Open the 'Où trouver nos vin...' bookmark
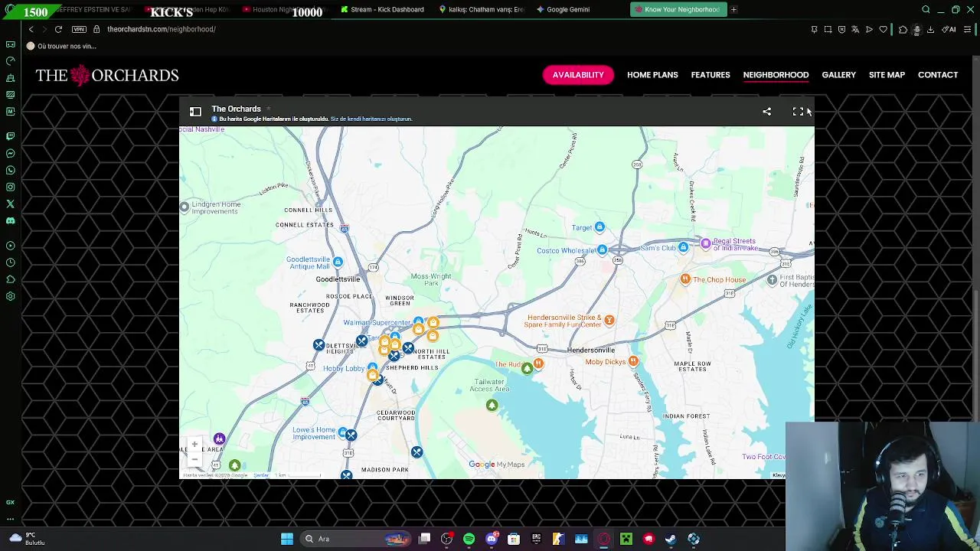Screen dimensions: 980x551 61,46
